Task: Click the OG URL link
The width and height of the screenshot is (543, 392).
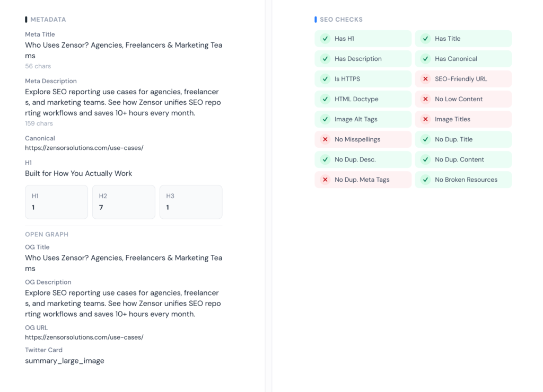Action: [84, 337]
